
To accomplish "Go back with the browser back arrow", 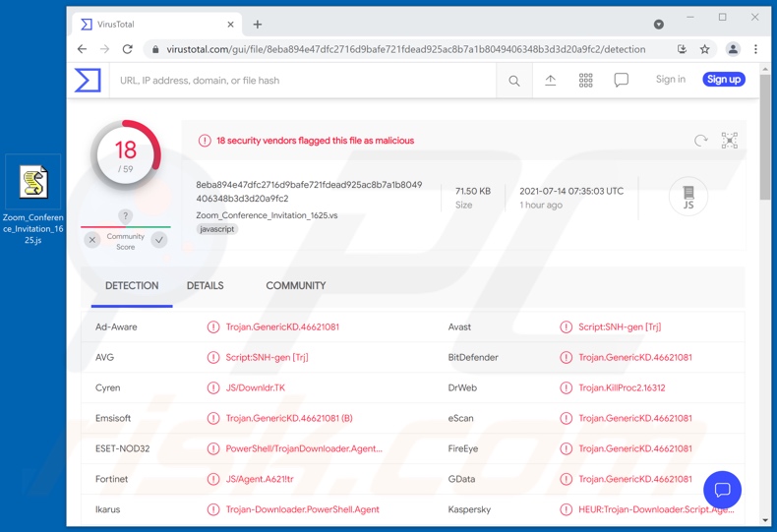I will pyautogui.click(x=83, y=49).
